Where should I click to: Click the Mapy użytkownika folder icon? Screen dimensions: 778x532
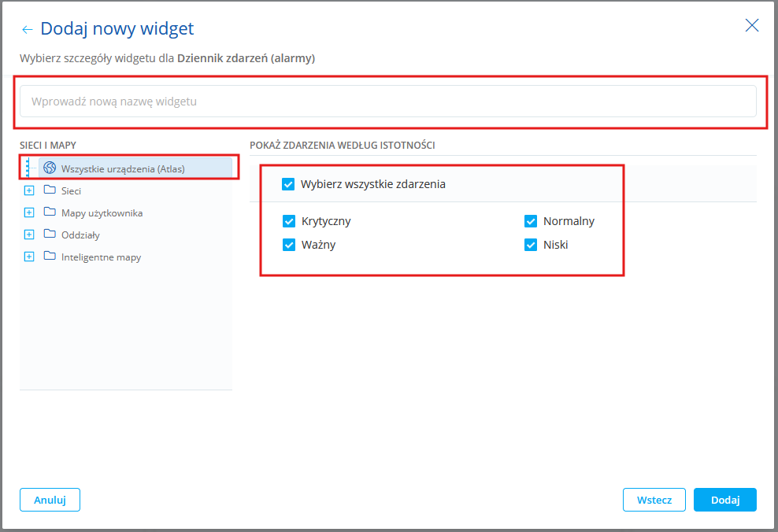50,212
